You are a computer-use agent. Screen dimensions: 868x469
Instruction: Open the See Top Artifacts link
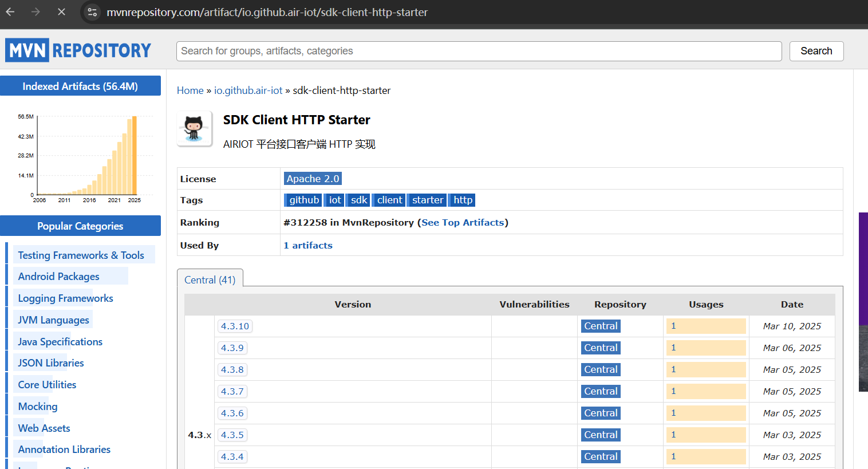coord(463,222)
